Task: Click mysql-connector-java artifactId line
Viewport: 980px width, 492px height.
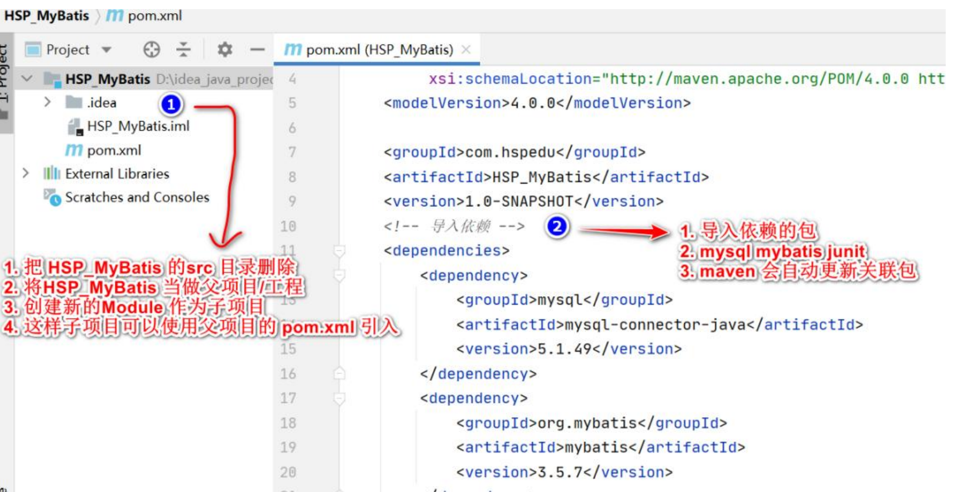Action: click(x=659, y=324)
